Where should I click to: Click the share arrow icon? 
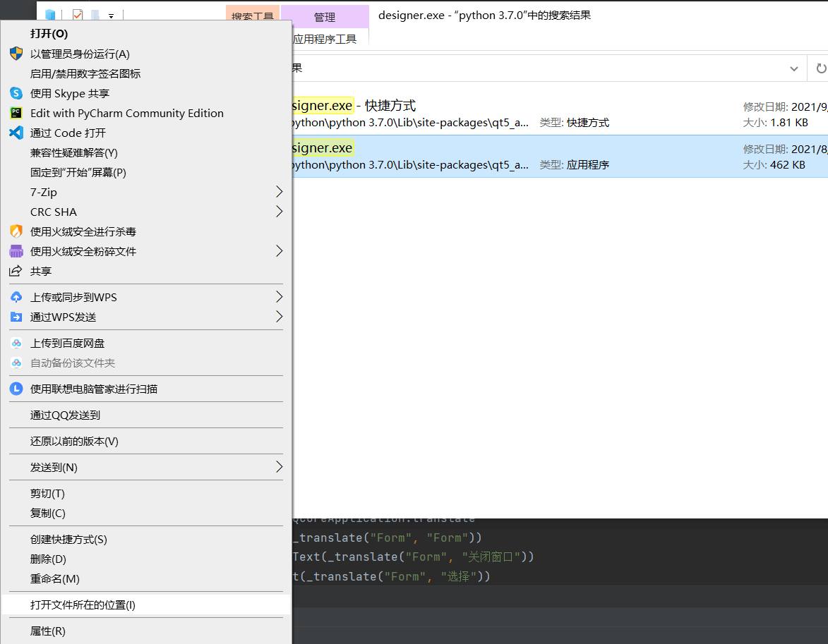coord(16,271)
